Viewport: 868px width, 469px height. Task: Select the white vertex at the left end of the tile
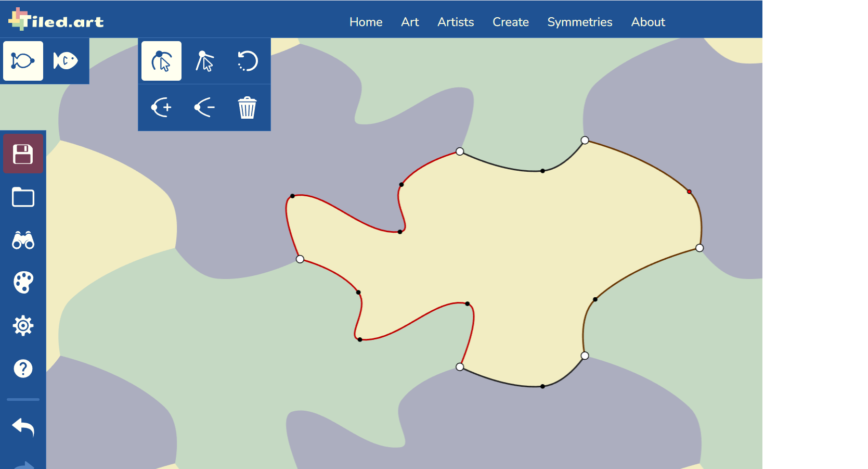[300, 259]
